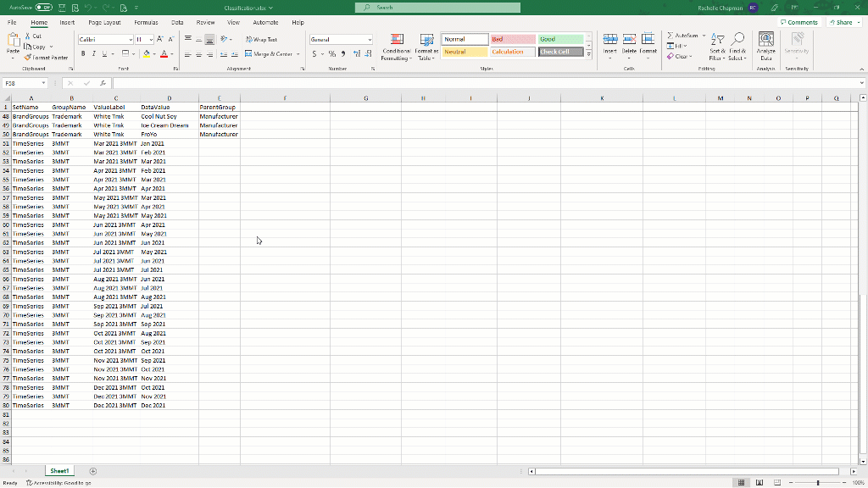Screen dimensions: 868x488
Task: Apply the Neutral cell style
Action: tap(465, 52)
